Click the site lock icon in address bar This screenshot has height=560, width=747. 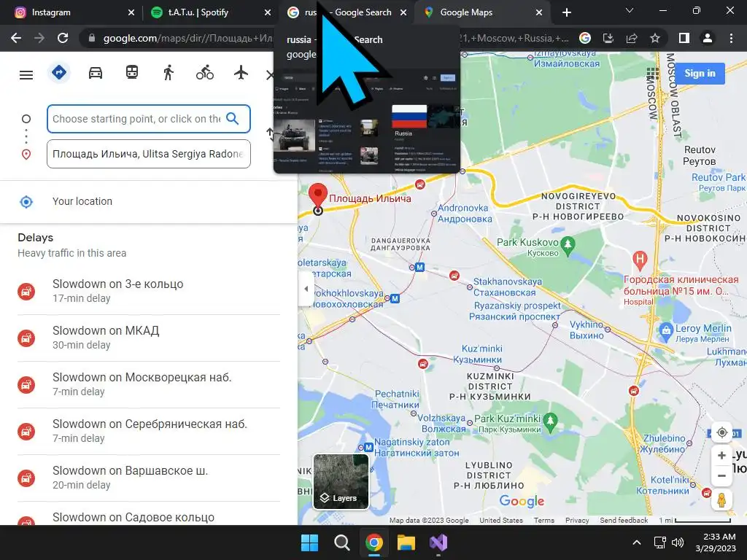click(x=92, y=38)
